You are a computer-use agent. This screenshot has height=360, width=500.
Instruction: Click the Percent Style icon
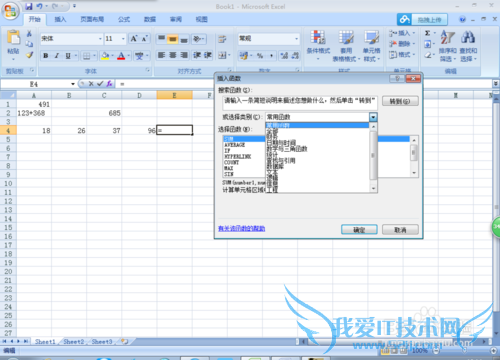(260, 56)
